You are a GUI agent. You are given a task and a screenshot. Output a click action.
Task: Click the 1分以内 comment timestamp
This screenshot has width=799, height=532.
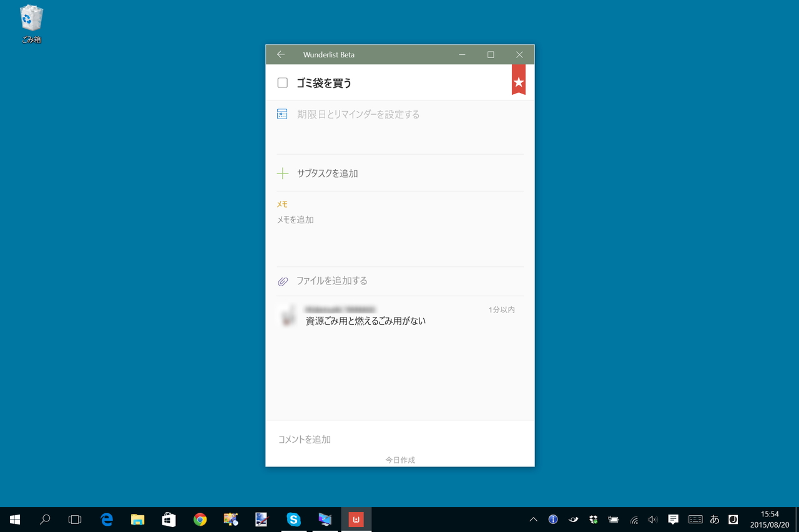502,310
